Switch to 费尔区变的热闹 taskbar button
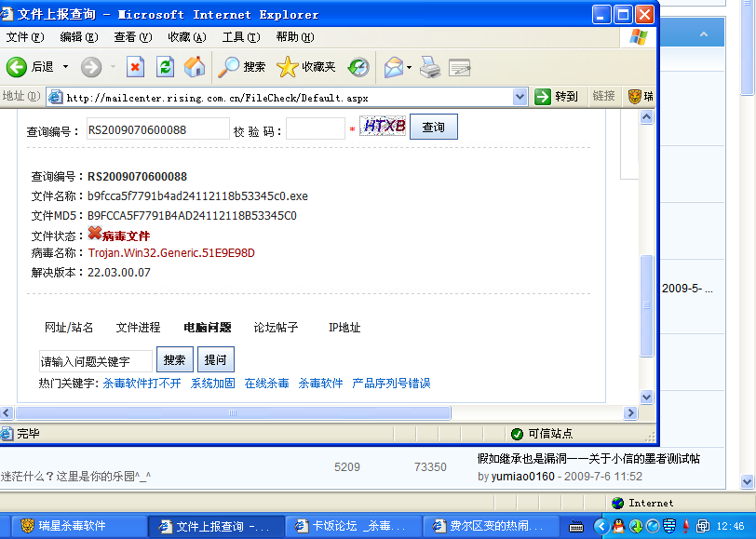Screen dimensions: 756x539 pos(492,526)
